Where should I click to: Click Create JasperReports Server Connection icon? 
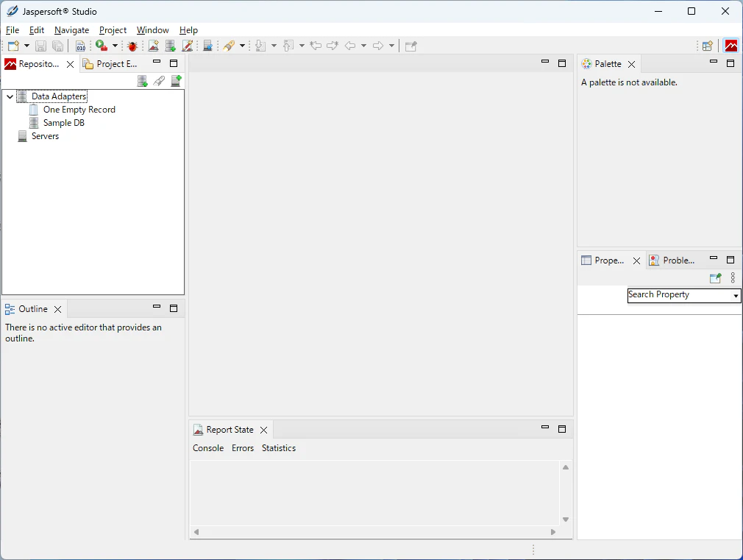(x=177, y=81)
